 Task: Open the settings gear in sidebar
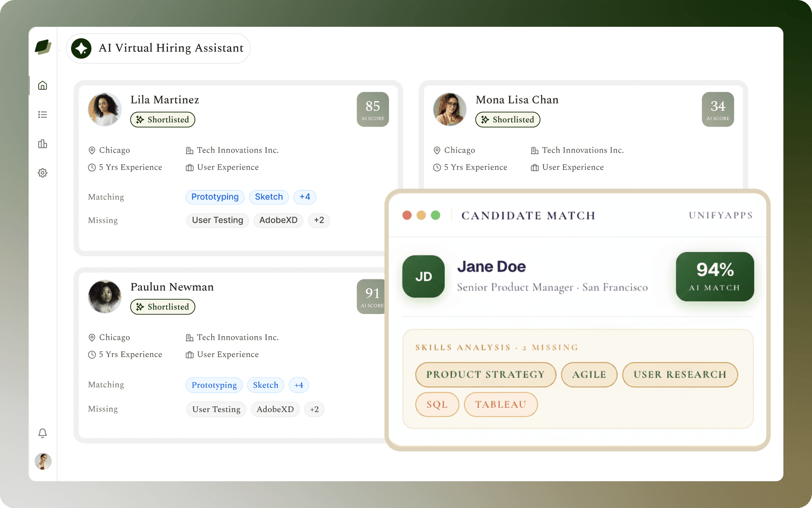(x=42, y=173)
